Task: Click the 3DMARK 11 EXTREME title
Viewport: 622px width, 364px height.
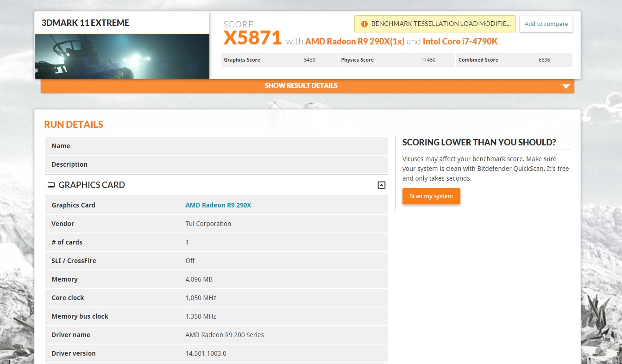Action: [85, 23]
